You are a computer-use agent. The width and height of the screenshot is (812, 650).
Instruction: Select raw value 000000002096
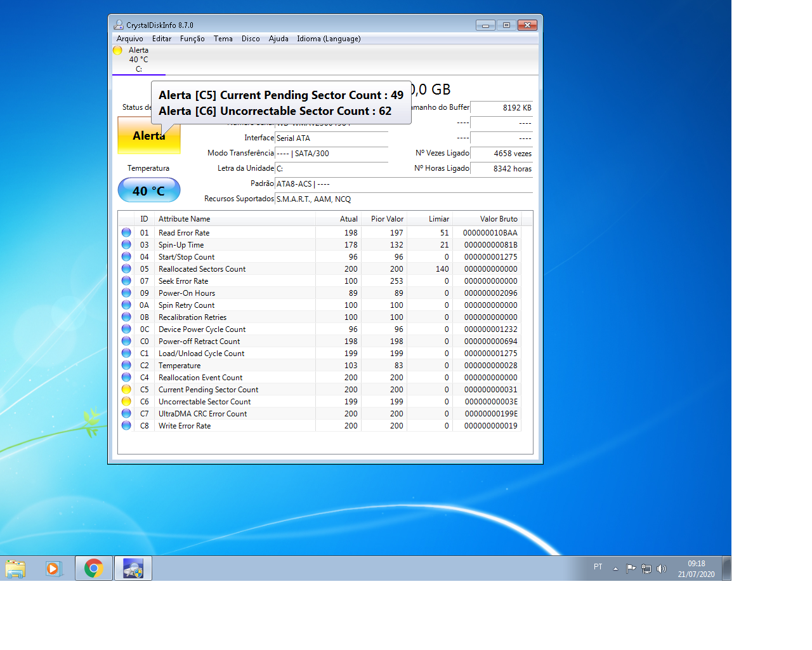coord(491,293)
